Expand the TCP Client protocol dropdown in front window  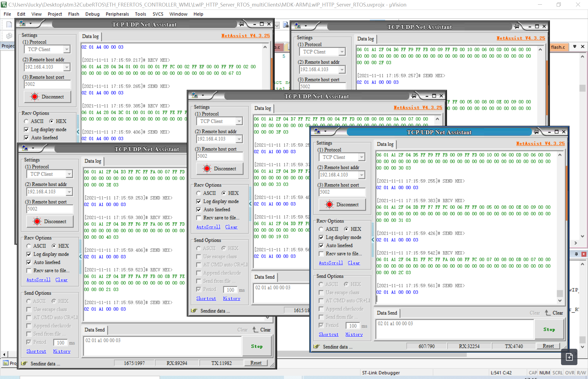(361, 157)
